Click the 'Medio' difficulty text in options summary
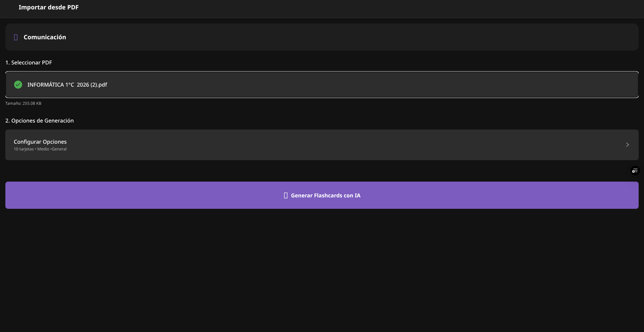This screenshot has width=644, height=332. click(x=43, y=149)
